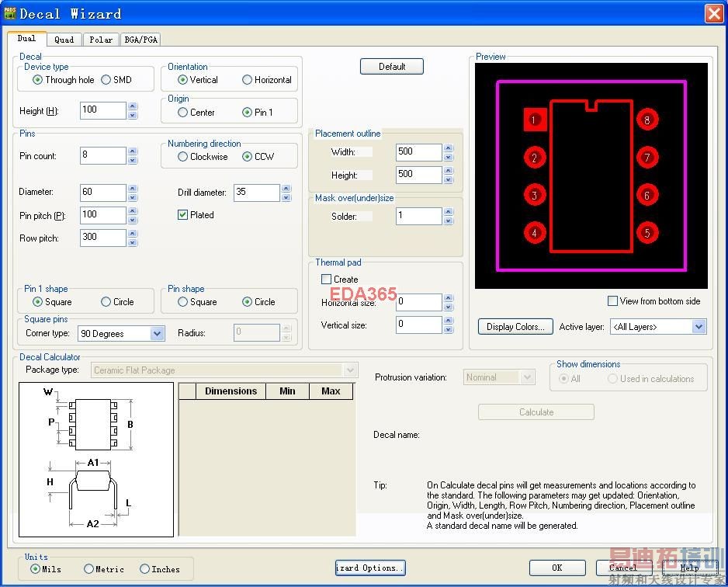Switch to the Quad tab
Image resolution: width=728 pixels, height=587 pixels.
64,40
